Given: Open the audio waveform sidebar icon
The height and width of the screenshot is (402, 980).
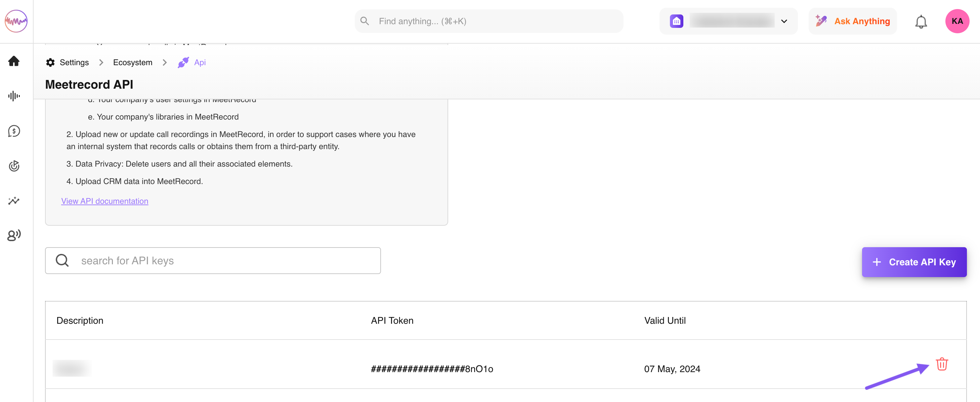Looking at the screenshot, I should tap(14, 96).
